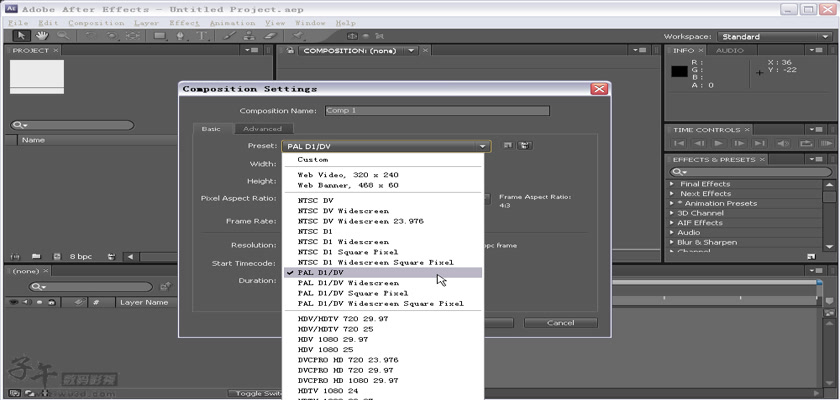Go to first frame in Time Controls

click(679, 144)
